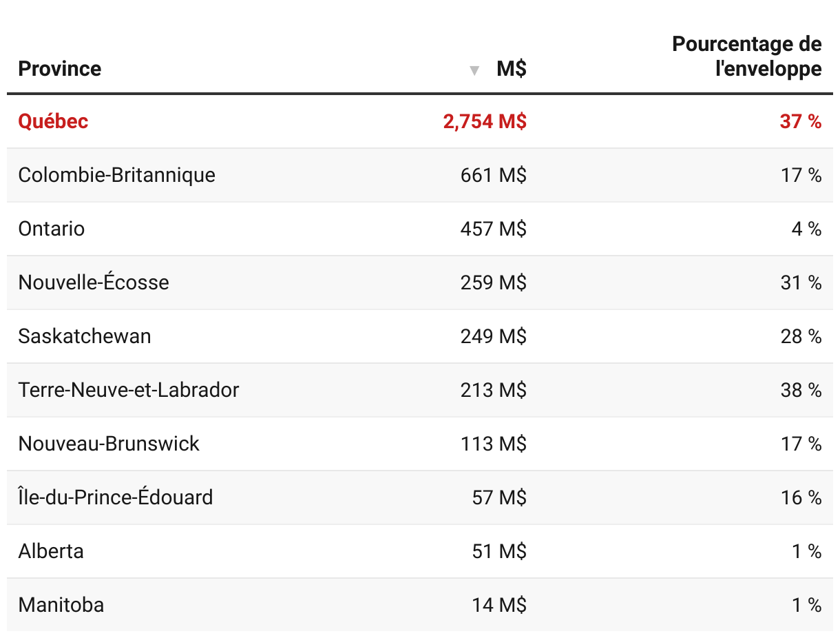Sort by Pourcentage de l'enveloppe header
Screen dimensions: 840x638
(x=747, y=56)
